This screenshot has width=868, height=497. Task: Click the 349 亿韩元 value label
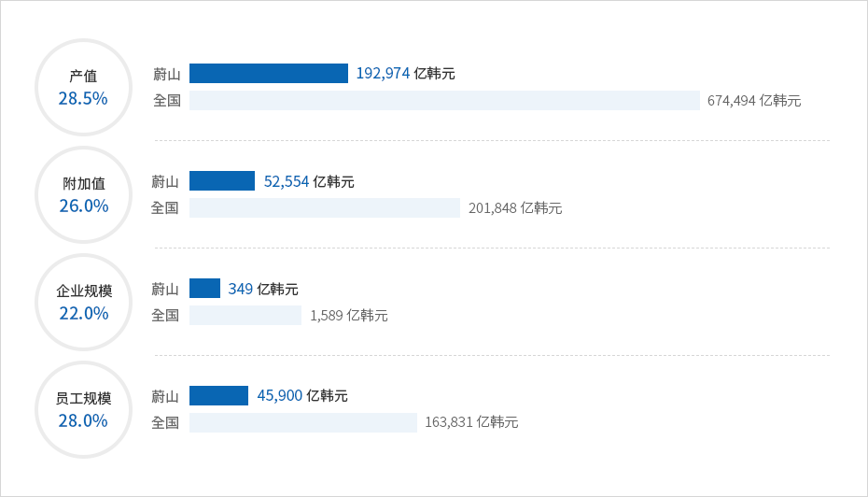263,290
